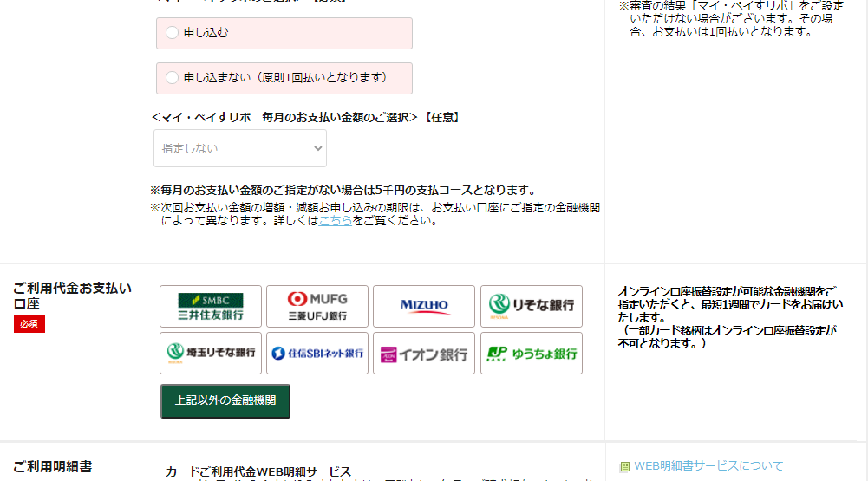Click the マイ・ペイすリボ 毎月のお支払い金額 label
This screenshot has width=868, height=481.
pos(305,117)
